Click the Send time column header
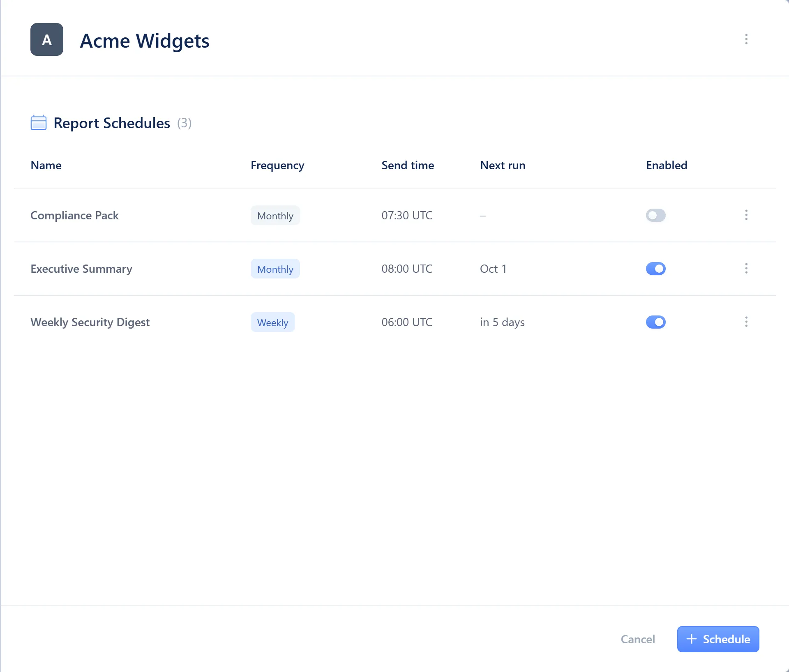 click(x=408, y=165)
